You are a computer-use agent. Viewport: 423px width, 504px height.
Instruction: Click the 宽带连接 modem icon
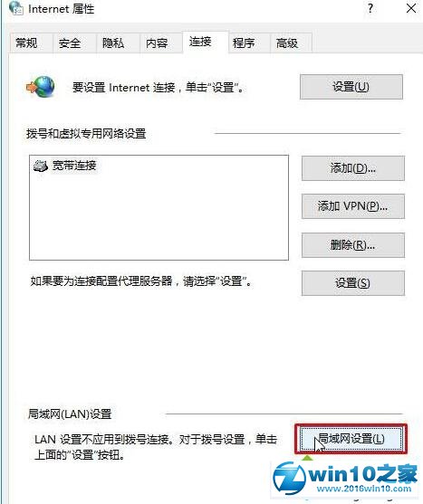(x=41, y=166)
